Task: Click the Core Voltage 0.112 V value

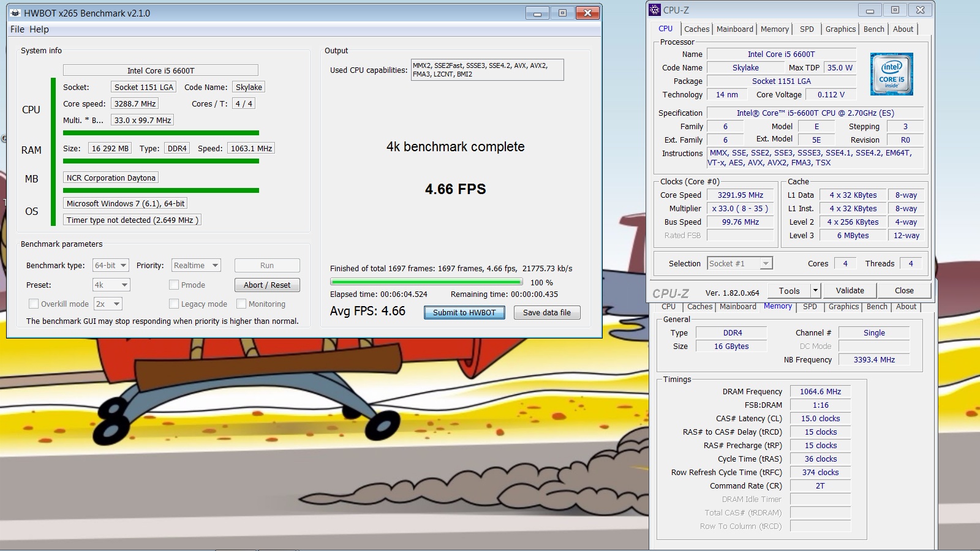Action: pos(831,94)
